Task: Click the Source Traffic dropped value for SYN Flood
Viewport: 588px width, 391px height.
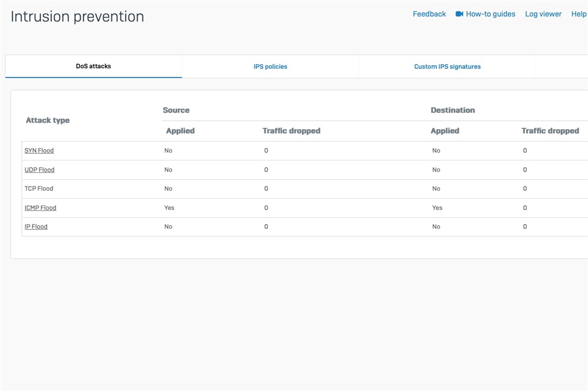Action: click(266, 151)
